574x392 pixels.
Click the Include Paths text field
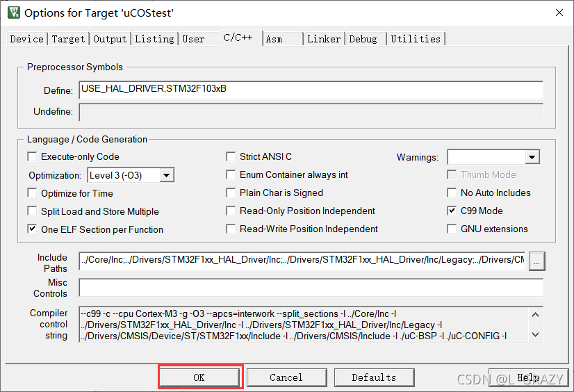302,261
